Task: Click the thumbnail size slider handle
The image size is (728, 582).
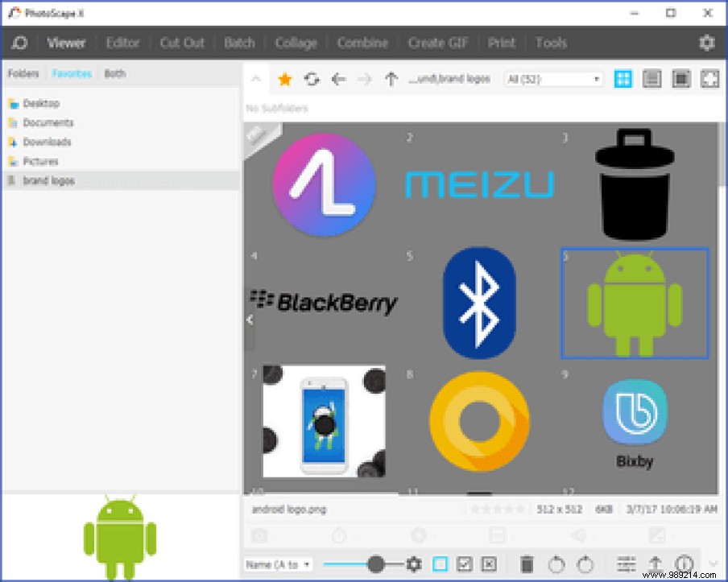Action: coord(375,564)
